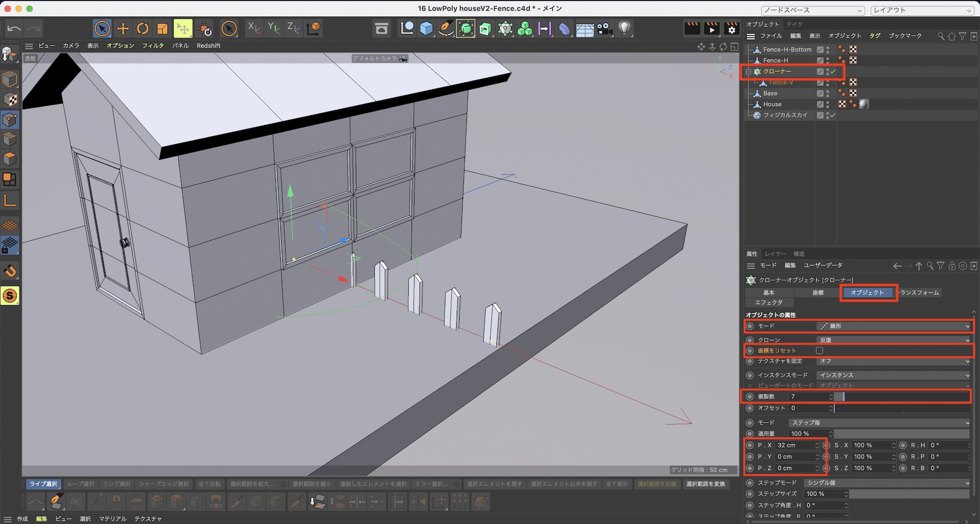This screenshot has width=980, height=524.
Task: Select the Move tool icon
Action: [x=123, y=29]
